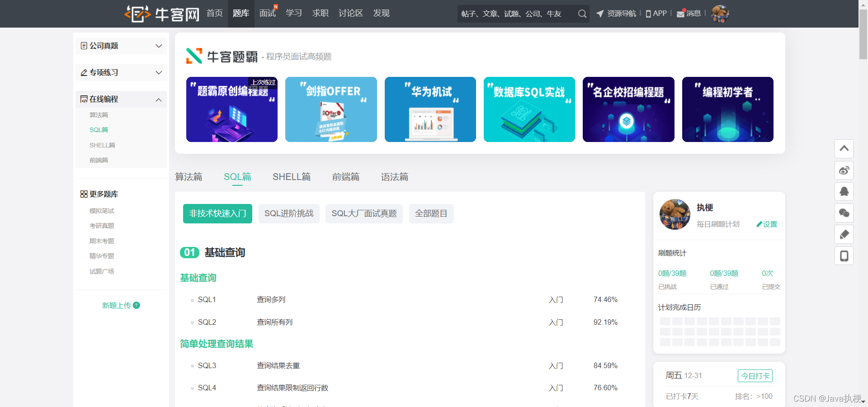Select 前端篇 in the left sidebar
The height and width of the screenshot is (407, 868).
point(99,160)
